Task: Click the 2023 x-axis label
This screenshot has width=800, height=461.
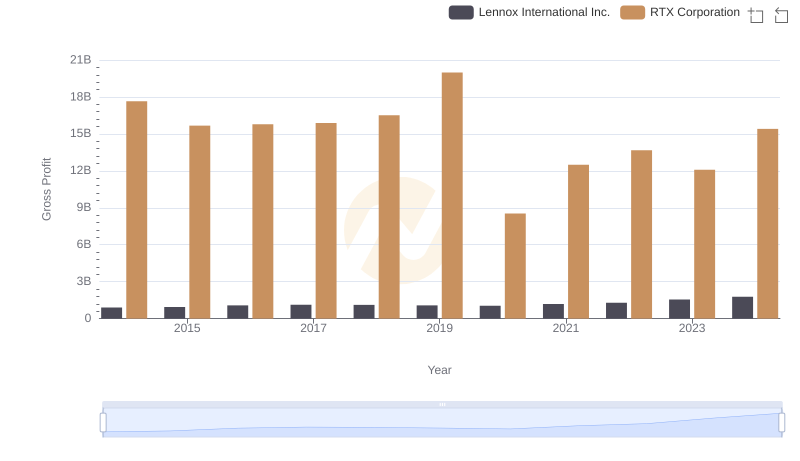Action: (x=692, y=328)
